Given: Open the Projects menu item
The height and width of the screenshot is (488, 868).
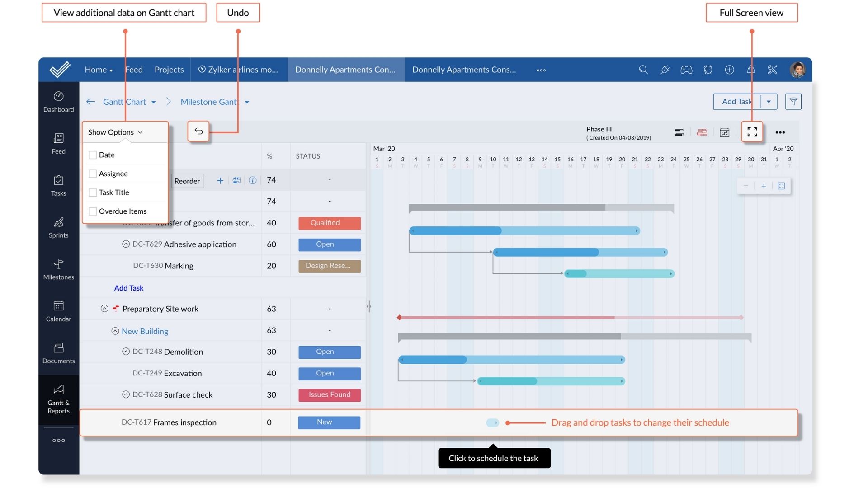Looking at the screenshot, I should click(169, 70).
